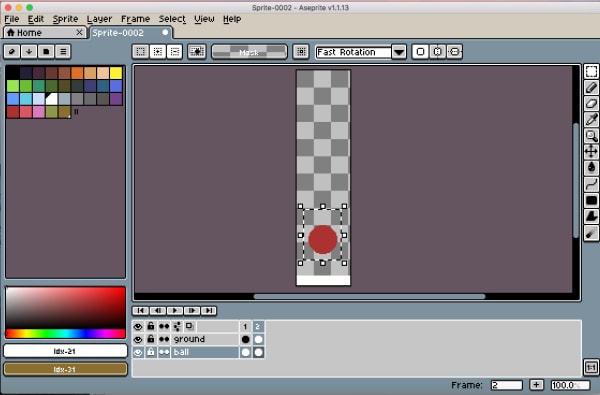Click the plus button beside Frame field
Image resolution: width=600 pixels, height=395 pixels.
tap(536, 385)
